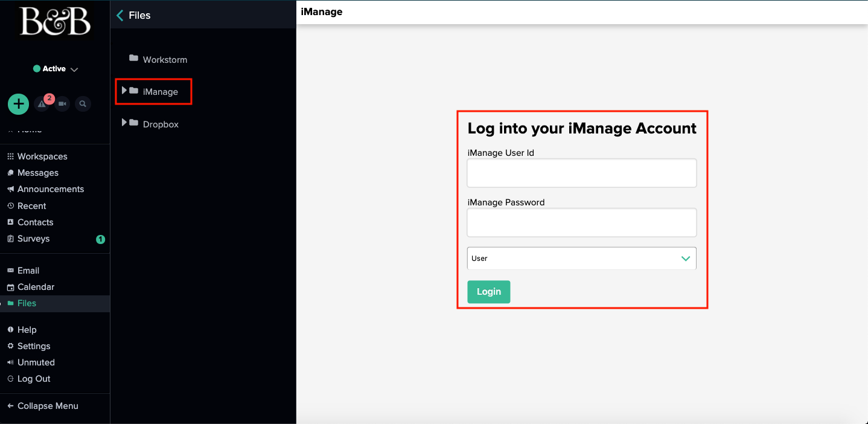Click the green plus create button
This screenshot has height=424, width=868.
click(x=19, y=104)
